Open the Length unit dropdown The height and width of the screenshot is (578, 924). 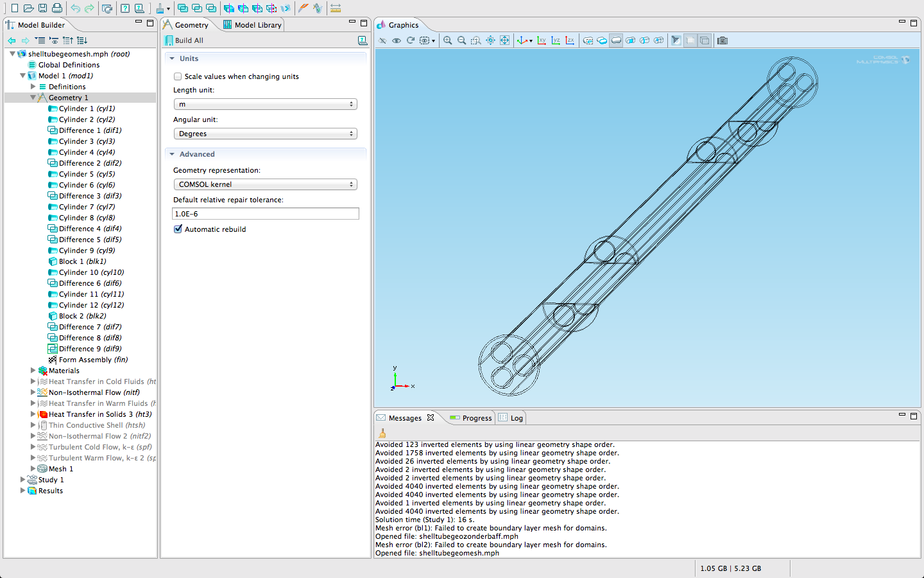point(265,104)
